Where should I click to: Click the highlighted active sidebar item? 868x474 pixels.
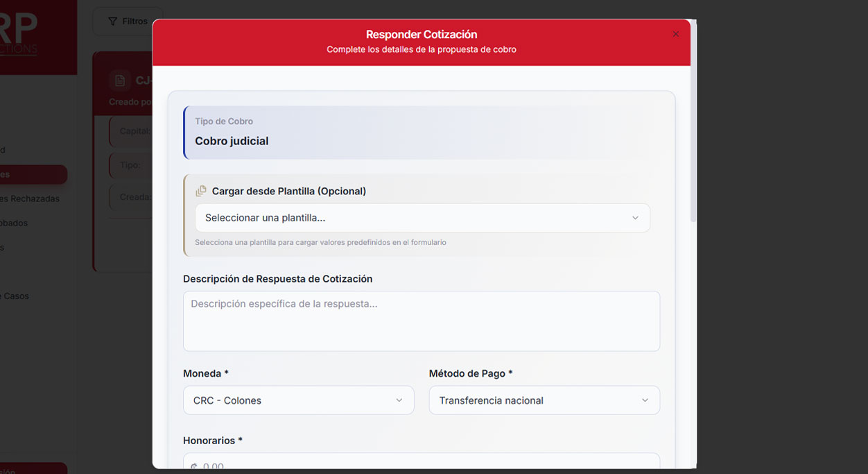pos(31,174)
